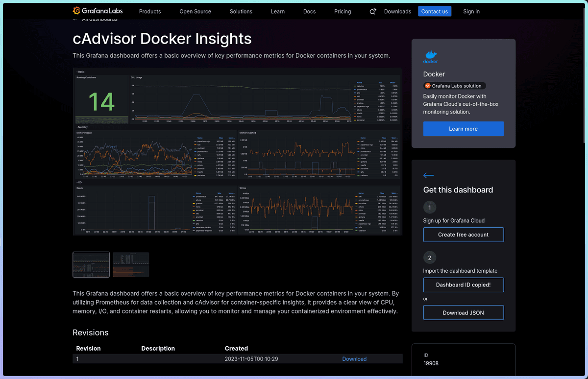Click the Get this dashboard heading

tap(458, 190)
